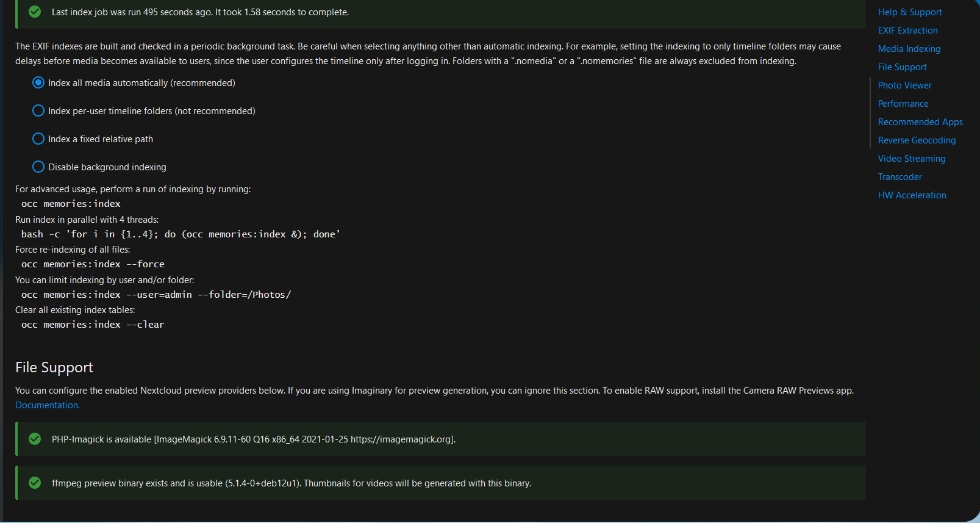Image resolution: width=980 pixels, height=523 pixels.
Task: Select Index per-user timeline folders option
Action: click(38, 110)
